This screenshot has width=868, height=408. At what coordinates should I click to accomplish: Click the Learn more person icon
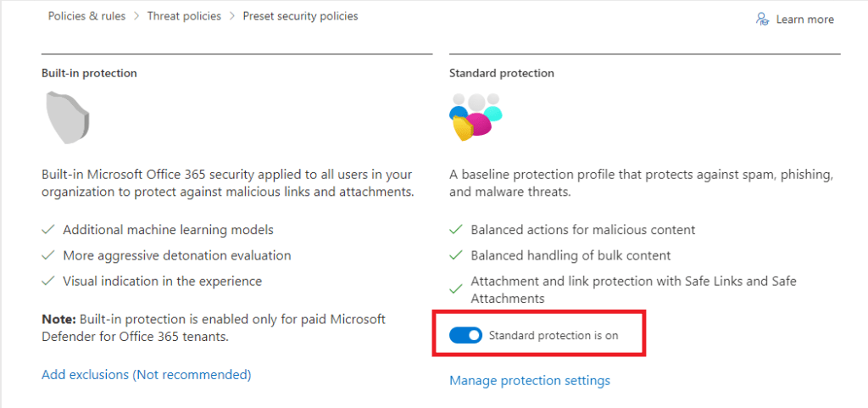[x=762, y=19]
